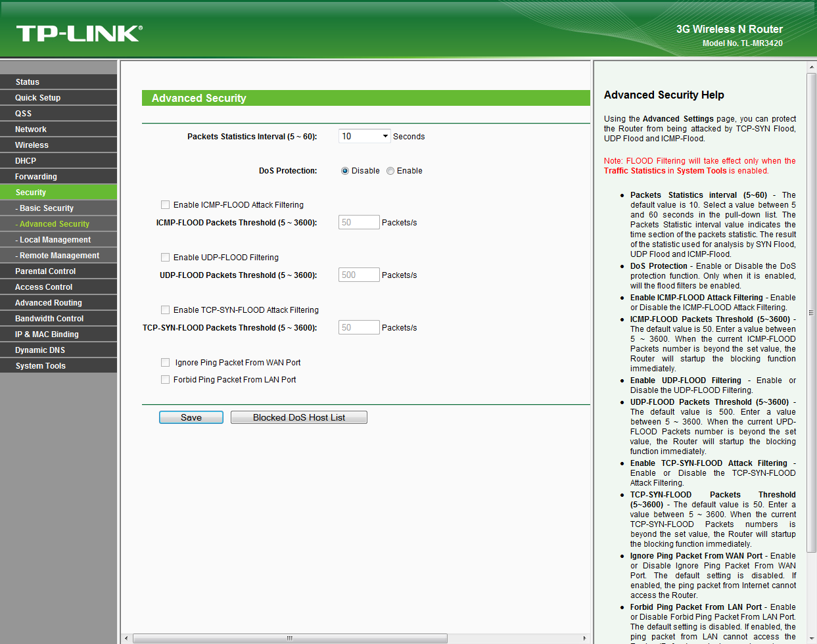Screen dimensions: 817x644
Task: Click the horizontal scrollbar left arrow
Action: pos(126,638)
